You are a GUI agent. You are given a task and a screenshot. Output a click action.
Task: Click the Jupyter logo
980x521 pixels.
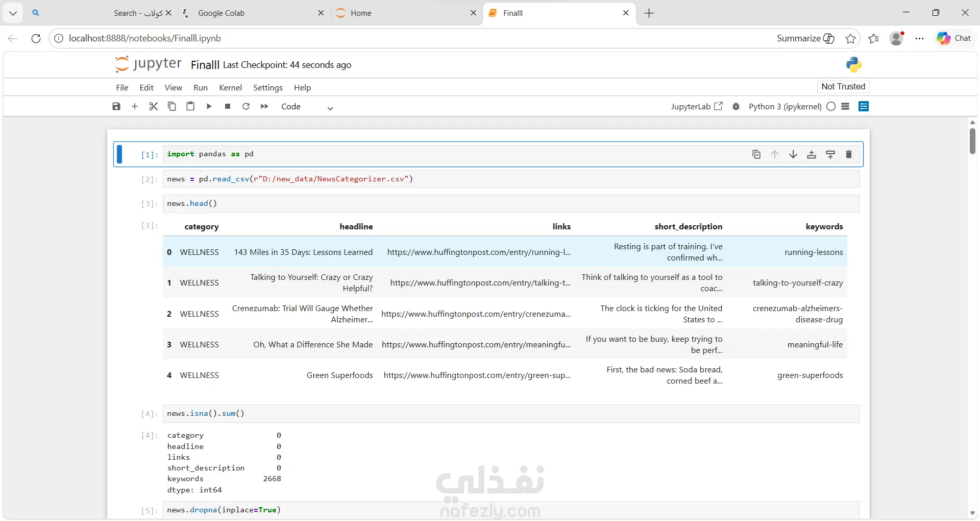click(x=148, y=64)
